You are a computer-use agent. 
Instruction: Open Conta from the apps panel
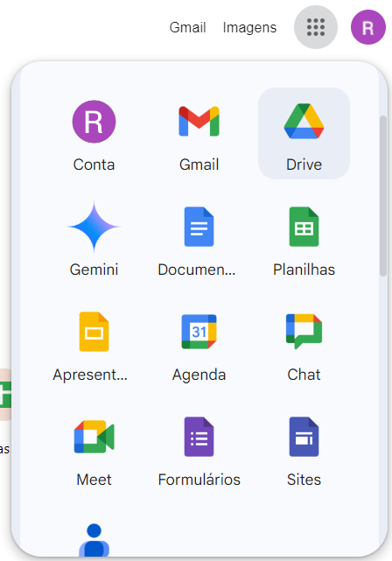pyautogui.click(x=94, y=133)
